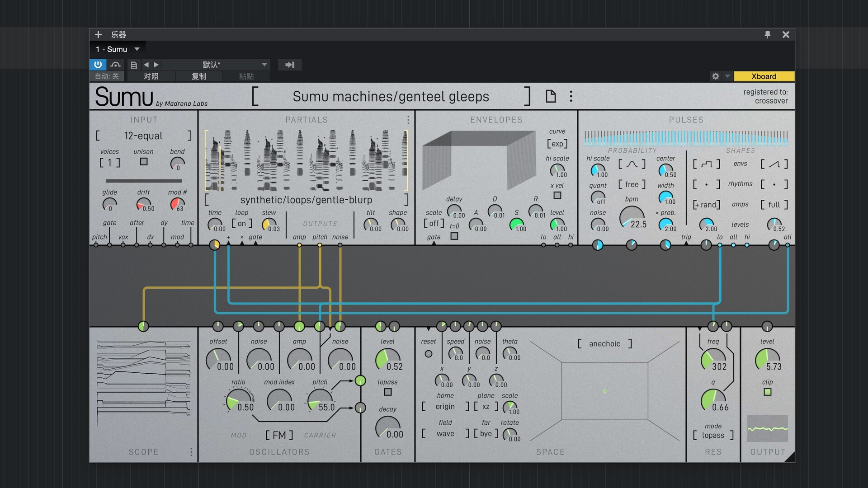The width and height of the screenshot is (868, 488).
Task: Open the FM oscillator mode selector
Action: point(279,435)
